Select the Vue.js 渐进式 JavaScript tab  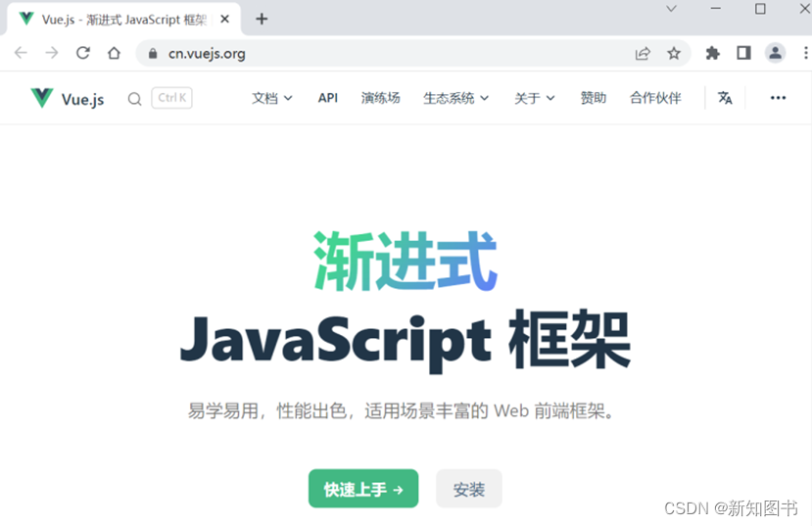click(x=123, y=20)
